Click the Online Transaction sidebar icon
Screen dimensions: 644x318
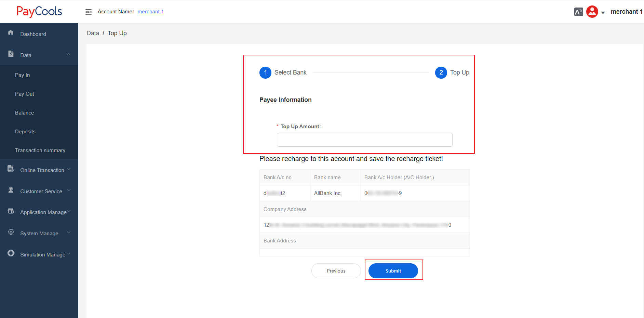pos(11,169)
